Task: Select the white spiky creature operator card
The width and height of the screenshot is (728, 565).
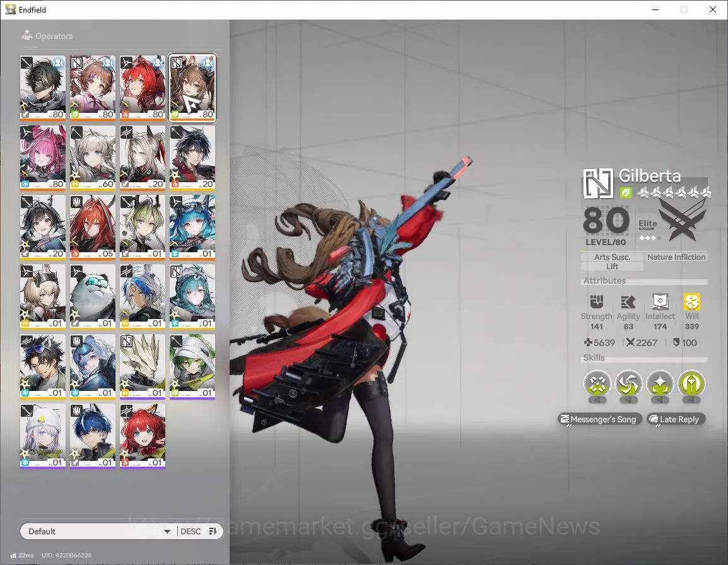Action: point(142,366)
